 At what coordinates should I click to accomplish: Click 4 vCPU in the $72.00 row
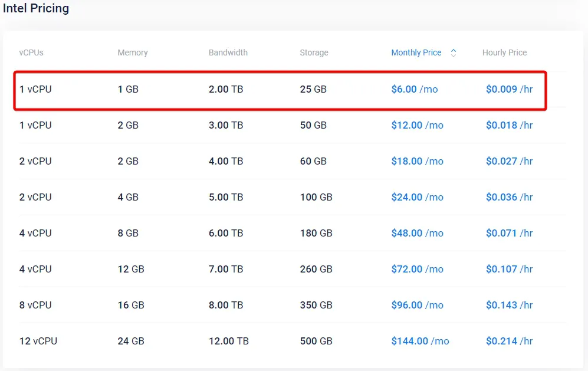[35, 270]
